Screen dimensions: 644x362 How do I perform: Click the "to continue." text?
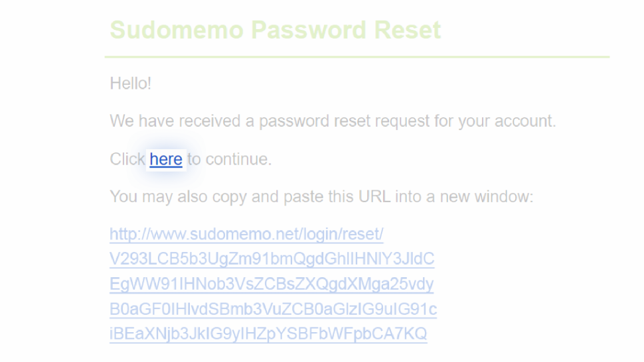pyautogui.click(x=230, y=159)
